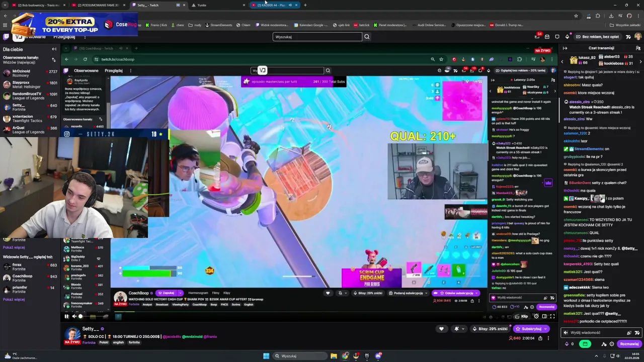The height and width of the screenshot is (362, 644).
Task: Open the CoachBoop channel under suggested channels
Action: [x=30, y=278]
